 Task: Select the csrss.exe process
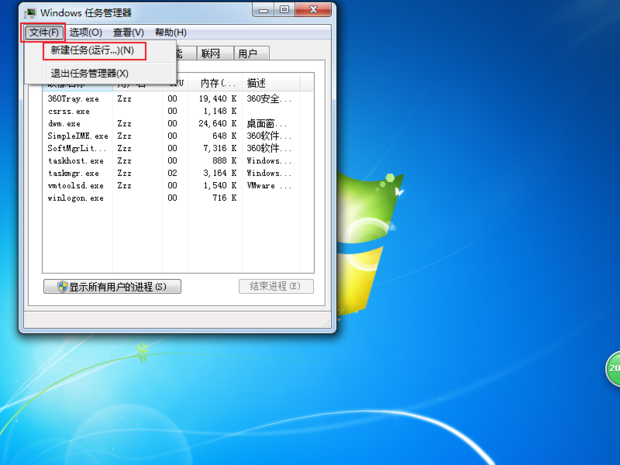(69, 112)
